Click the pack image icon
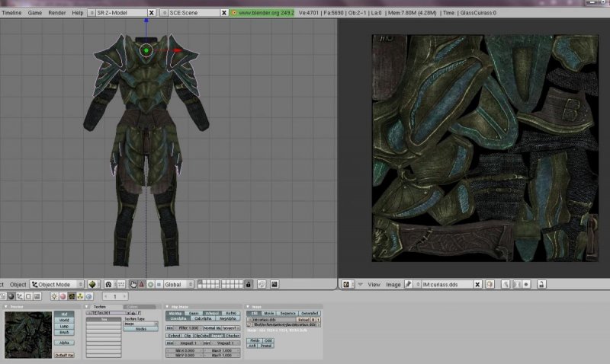610x364 pixels. tap(490, 284)
